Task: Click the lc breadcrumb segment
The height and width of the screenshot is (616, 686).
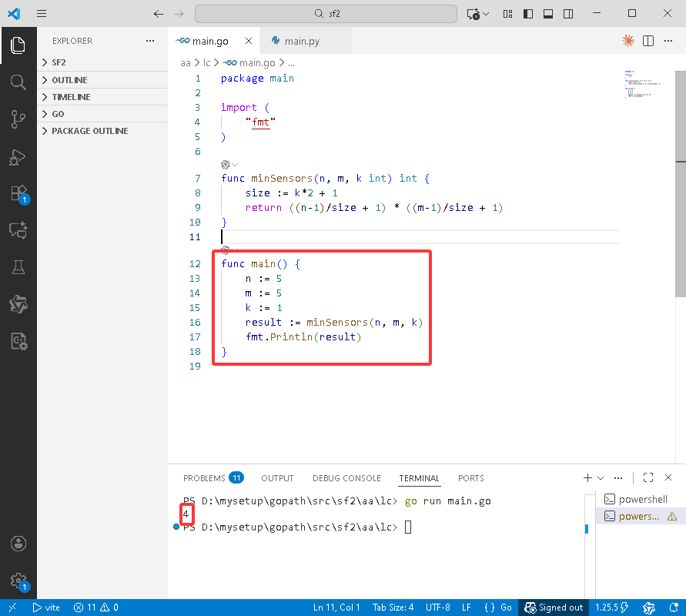Action: click(x=206, y=63)
